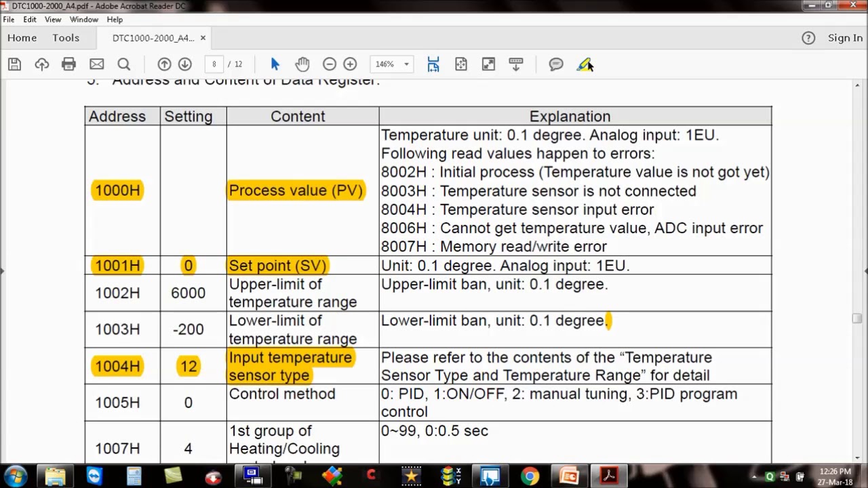Click the Save file icon
Viewport: 868px width, 488px height.
pyautogui.click(x=15, y=64)
